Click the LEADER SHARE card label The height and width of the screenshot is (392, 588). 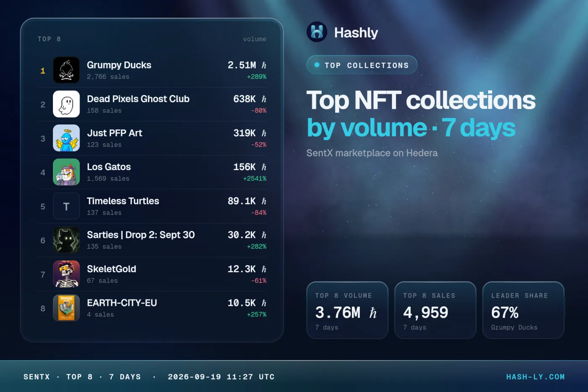520,296
